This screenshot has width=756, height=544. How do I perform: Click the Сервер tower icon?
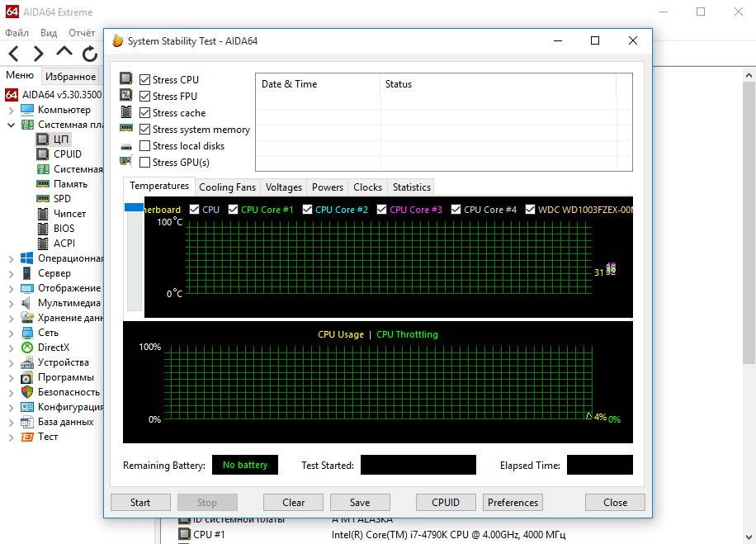pyautogui.click(x=27, y=273)
